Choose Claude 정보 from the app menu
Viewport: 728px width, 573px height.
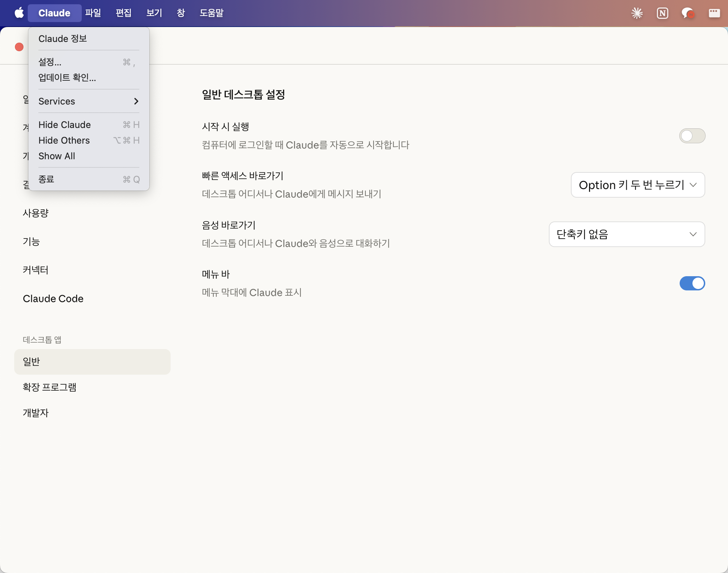pyautogui.click(x=63, y=39)
